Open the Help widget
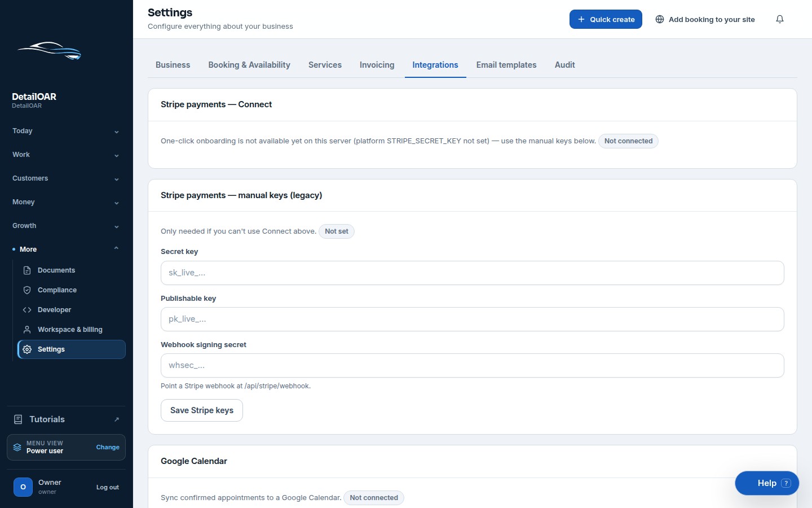This screenshot has height=508, width=812. point(767,483)
